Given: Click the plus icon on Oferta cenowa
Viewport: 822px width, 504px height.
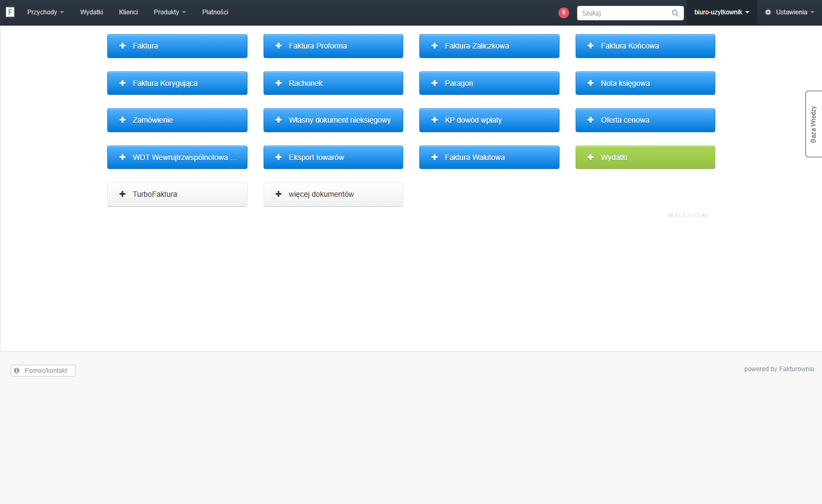Looking at the screenshot, I should pos(590,120).
